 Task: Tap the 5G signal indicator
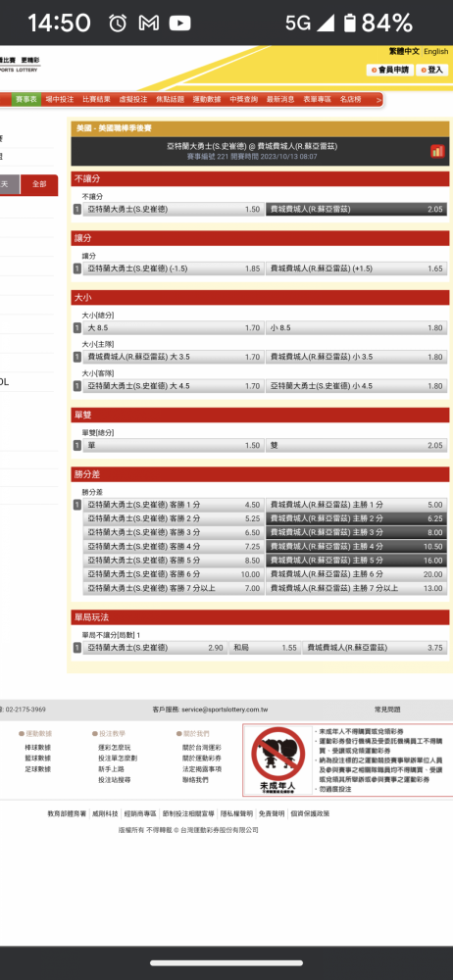(310, 24)
